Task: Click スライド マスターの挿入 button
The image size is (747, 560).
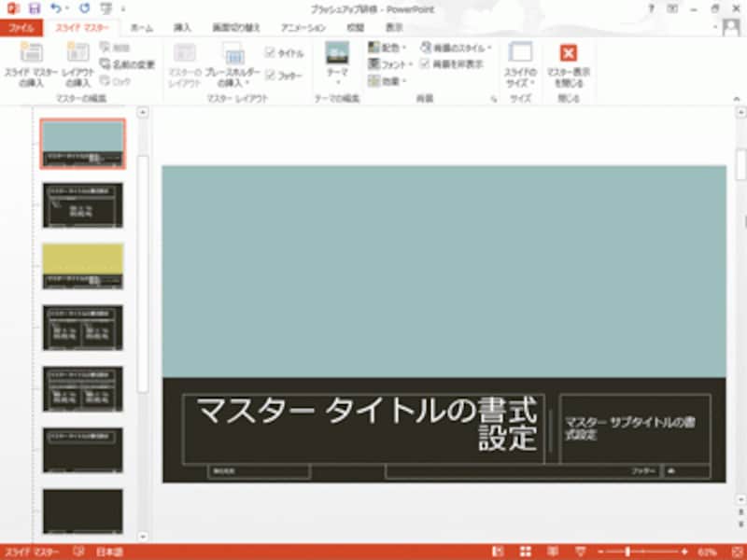Action: tap(31, 64)
